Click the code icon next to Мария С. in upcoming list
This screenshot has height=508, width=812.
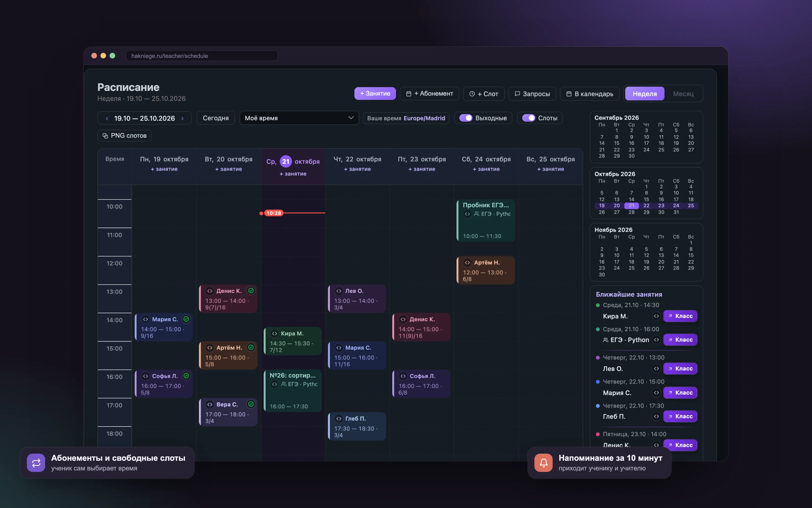pos(656,392)
